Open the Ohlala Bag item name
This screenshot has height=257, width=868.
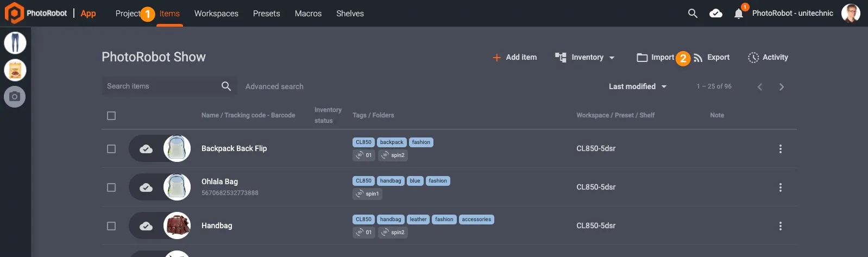pos(219,181)
